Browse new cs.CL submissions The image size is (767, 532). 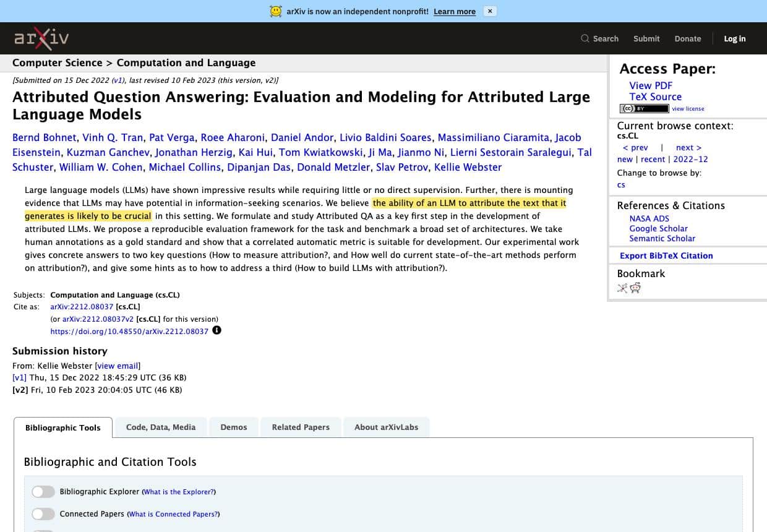[625, 159]
